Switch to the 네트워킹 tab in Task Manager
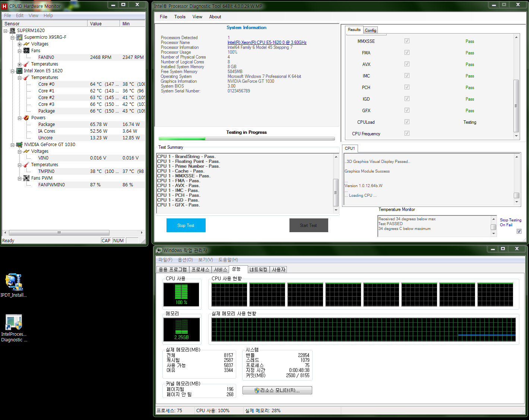 tap(258, 269)
